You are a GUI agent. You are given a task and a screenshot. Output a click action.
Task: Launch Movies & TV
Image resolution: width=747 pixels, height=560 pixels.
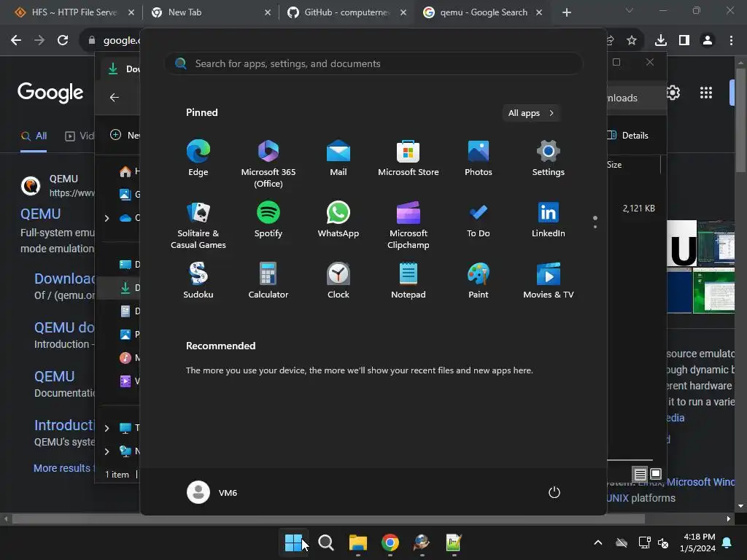(x=549, y=281)
